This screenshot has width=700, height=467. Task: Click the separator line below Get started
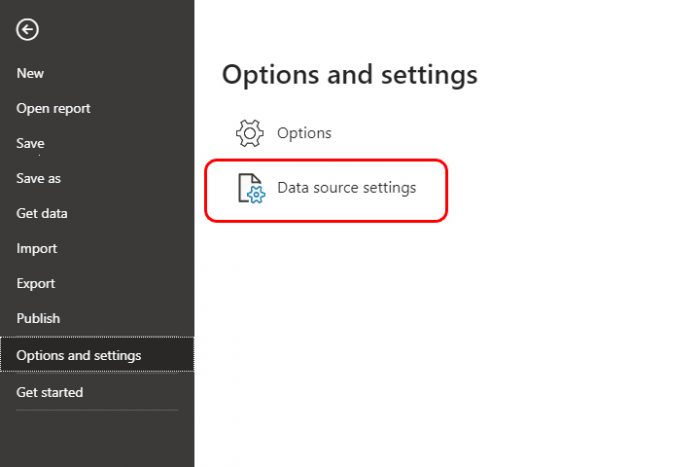[97, 410]
